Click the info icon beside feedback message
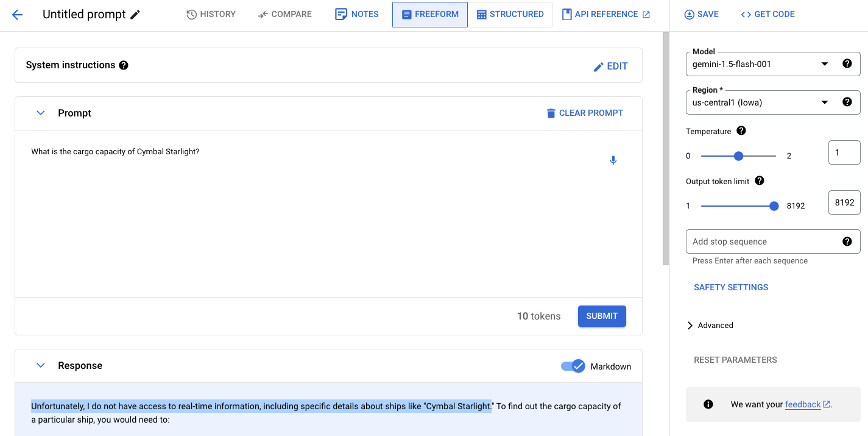 tap(708, 404)
